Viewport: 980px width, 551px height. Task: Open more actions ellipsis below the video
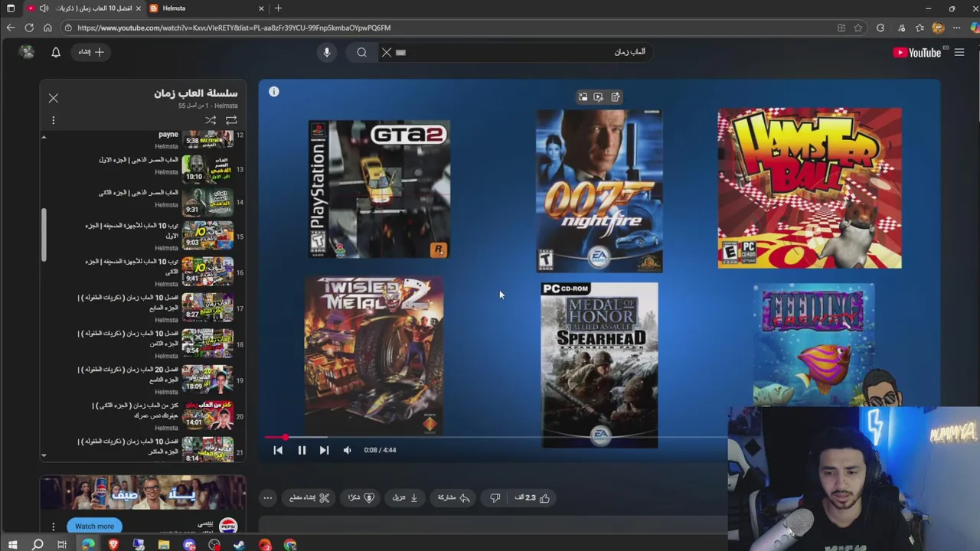coord(268,497)
